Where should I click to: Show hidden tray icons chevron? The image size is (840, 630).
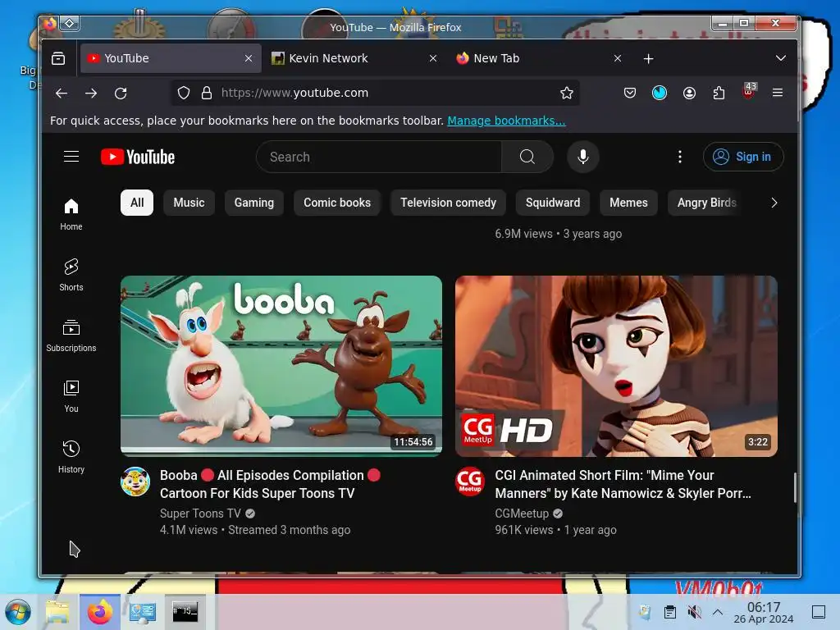click(x=718, y=612)
